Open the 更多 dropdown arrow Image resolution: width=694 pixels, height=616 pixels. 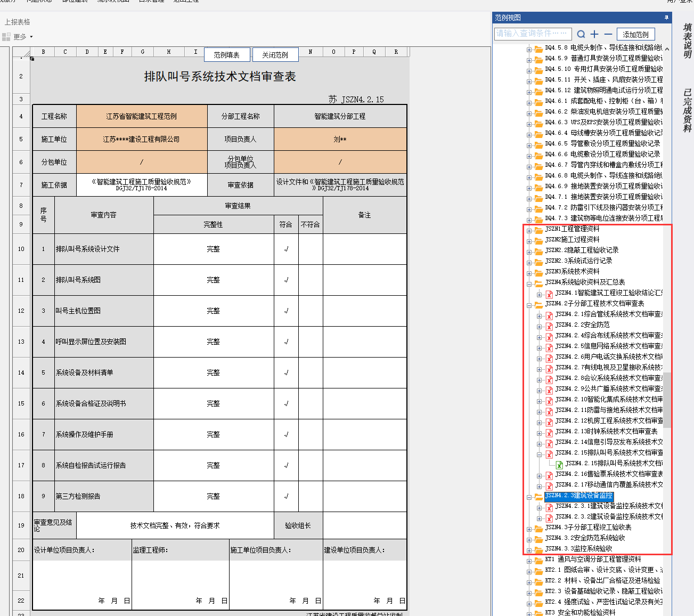click(x=31, y=37)
